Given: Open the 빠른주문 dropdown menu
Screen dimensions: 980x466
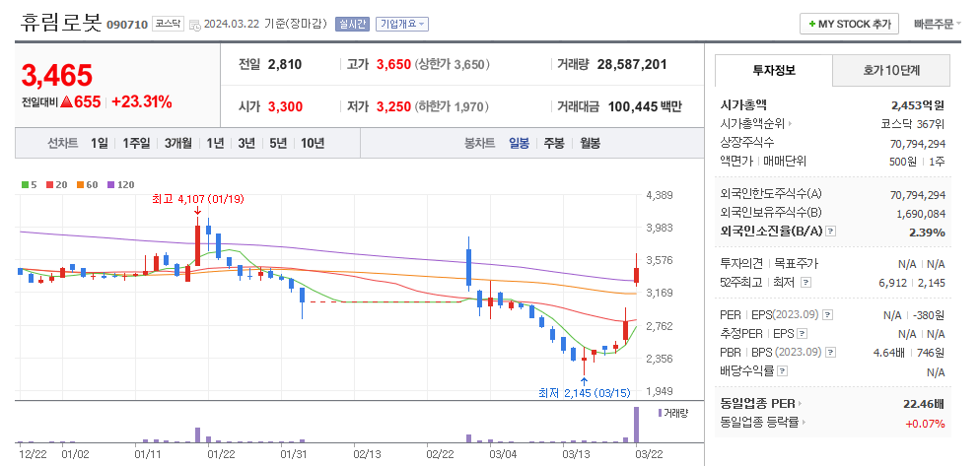Looking at the screenshot, I should point(938,24).
